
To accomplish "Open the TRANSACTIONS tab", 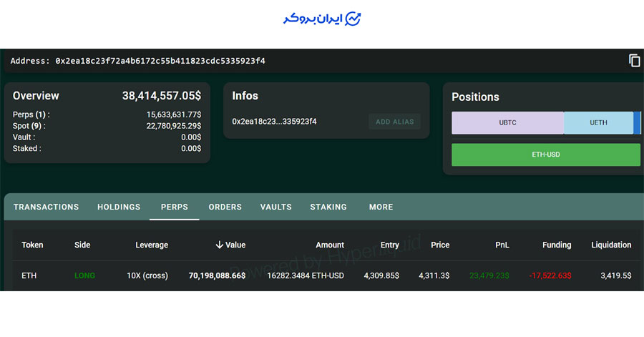I will coord(47,207).
